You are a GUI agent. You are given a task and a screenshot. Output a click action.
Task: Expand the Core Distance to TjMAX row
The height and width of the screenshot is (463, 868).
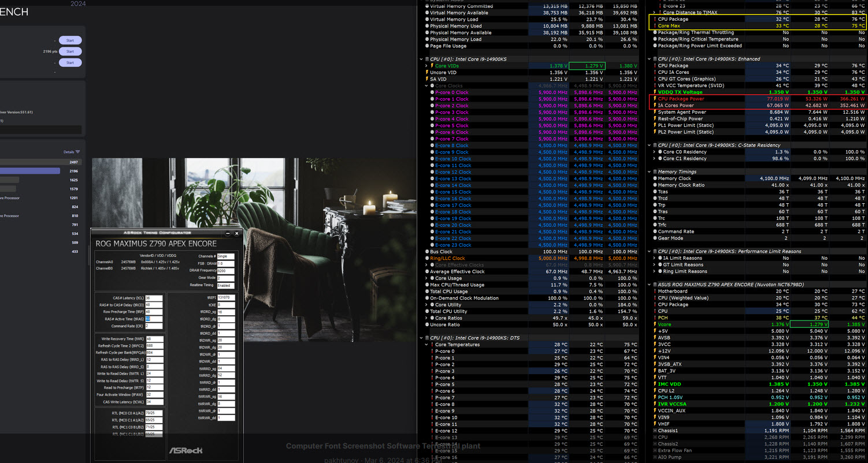coord(654,13)
